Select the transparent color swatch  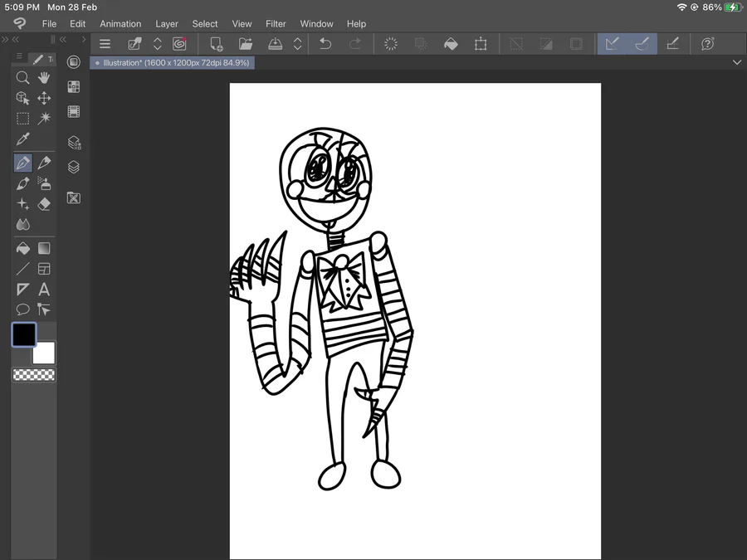pos(34,375)
